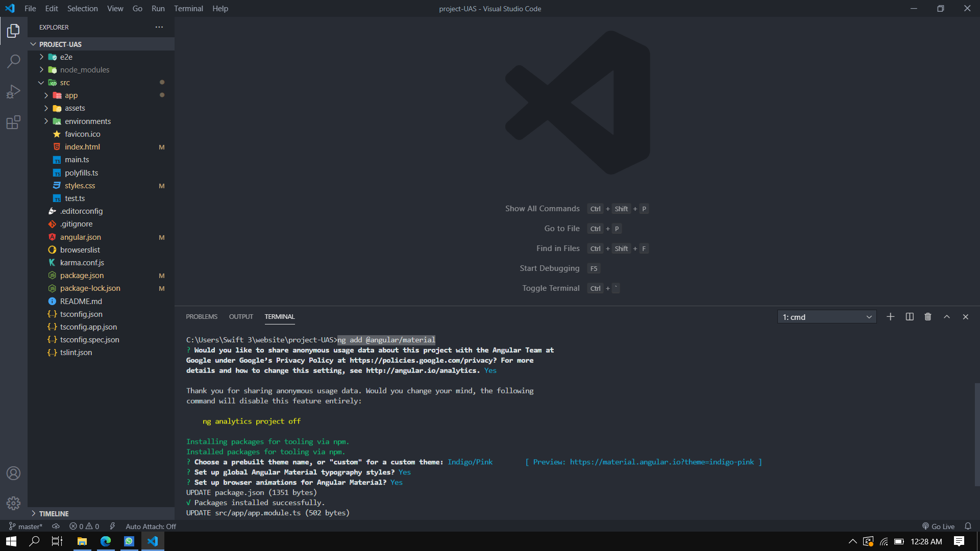Open the terminal selector dropdown 1: cmd
980x551 pixels.
click(x=827, y=317)
